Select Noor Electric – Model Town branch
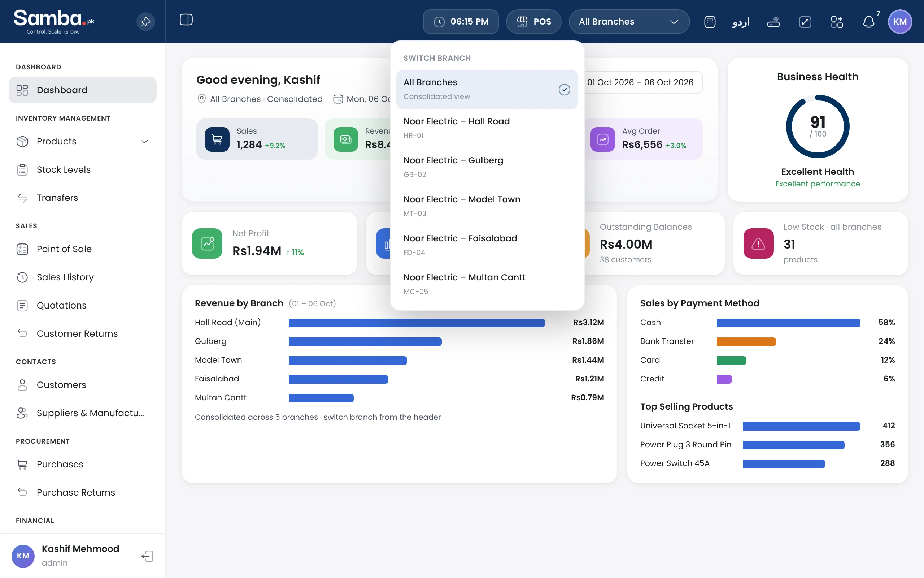924x578 pixels. pos(487,206)
